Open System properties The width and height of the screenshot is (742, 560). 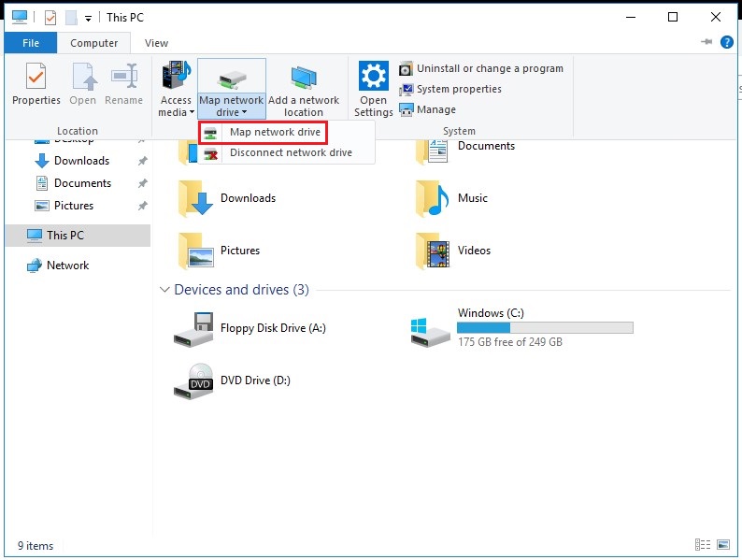(x=450, y=89)
